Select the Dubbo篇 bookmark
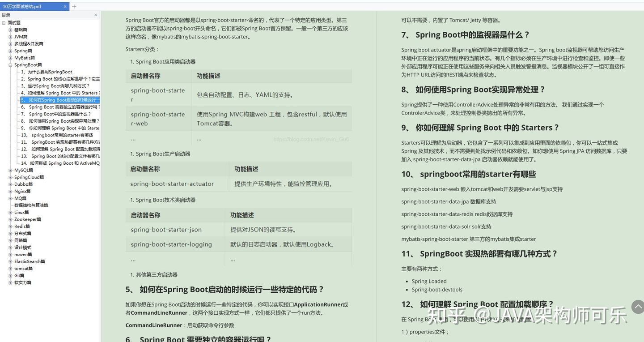Screen dimensions: 644x342 pos(24,184)
